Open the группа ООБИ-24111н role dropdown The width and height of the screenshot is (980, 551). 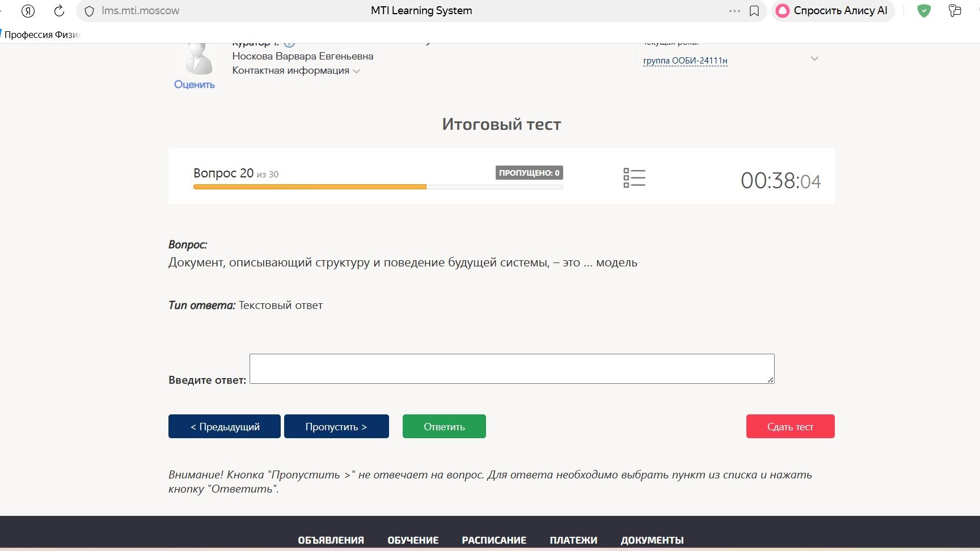(x=729, y=60)
